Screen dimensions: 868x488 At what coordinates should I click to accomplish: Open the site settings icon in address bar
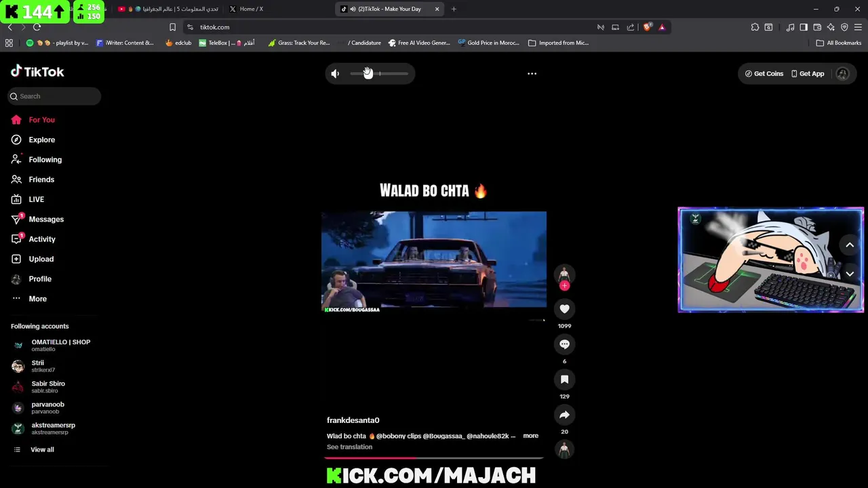[191, 27]
